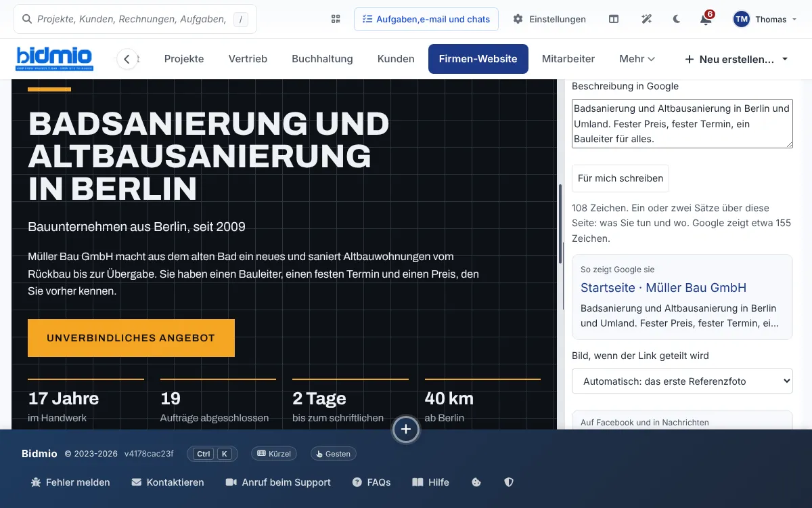Select the Firmen-Website tab
This screenshot has width=812, height=508.
478,59
